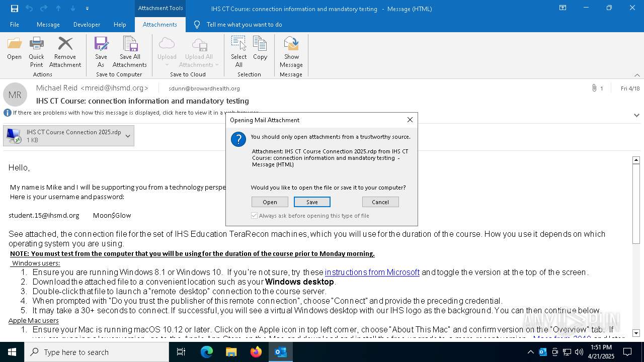Click Save in attachment dialog

tap(312, 202)
